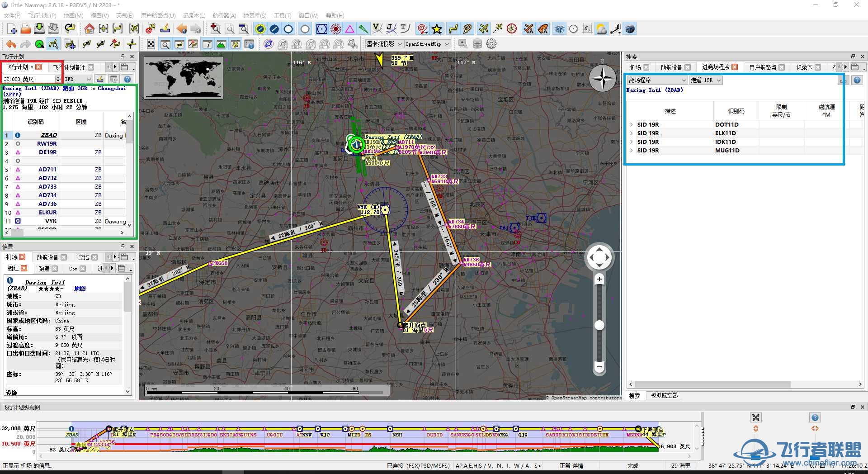Switch to the 模拟航空器 bottom tab

tap(664, 395)
